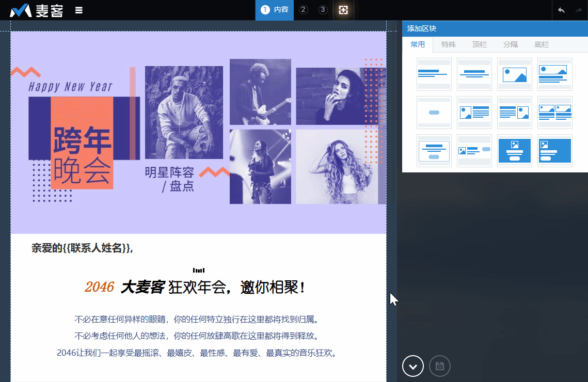Select the 跨年晚会 banner image
The image size is (588, 382).
point(198,132)
